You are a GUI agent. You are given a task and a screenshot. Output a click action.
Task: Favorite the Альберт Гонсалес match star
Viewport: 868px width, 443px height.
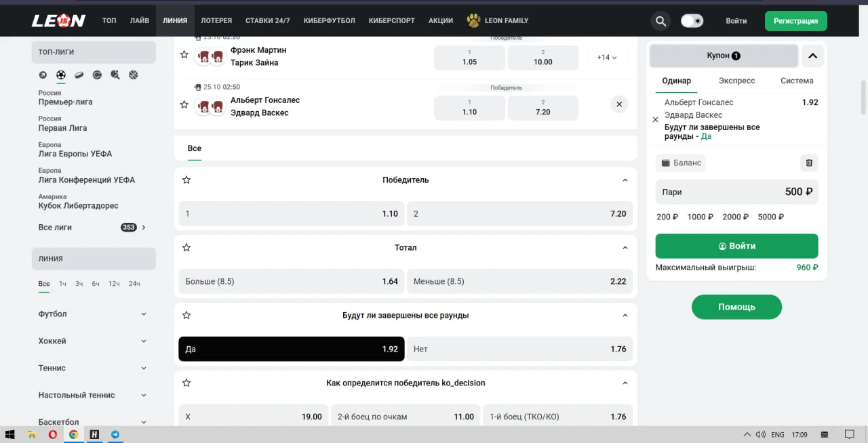tap(184, 105)
